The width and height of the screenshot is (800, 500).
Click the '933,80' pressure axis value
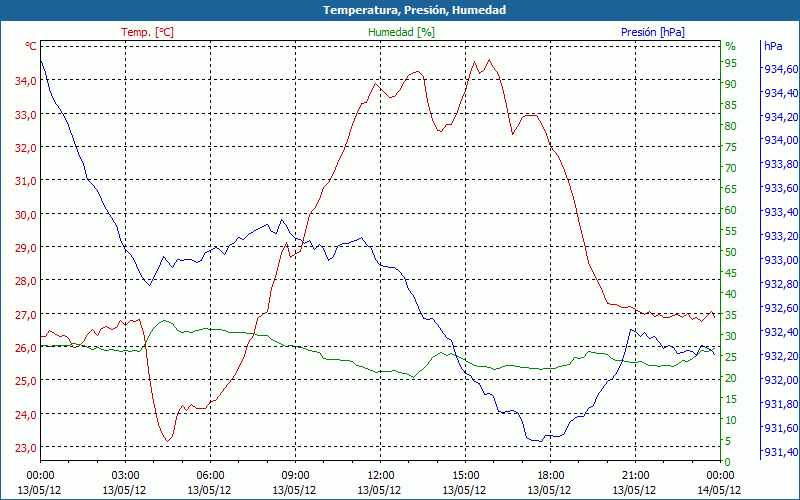(781, 164)
